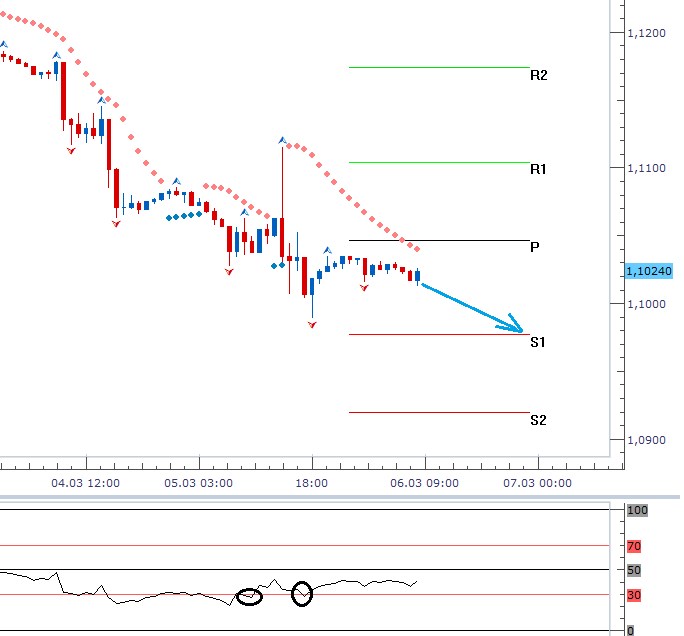This screenshot has height=636, width=684.
Task: Click the 06.03 09:00 time axis label
Action: 426,483
